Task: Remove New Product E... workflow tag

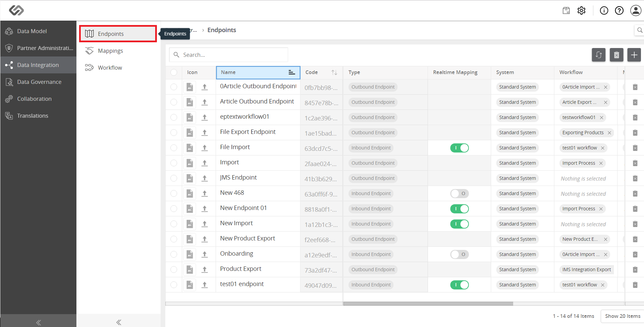Action: pyautogui.click(x=605, y=239)
